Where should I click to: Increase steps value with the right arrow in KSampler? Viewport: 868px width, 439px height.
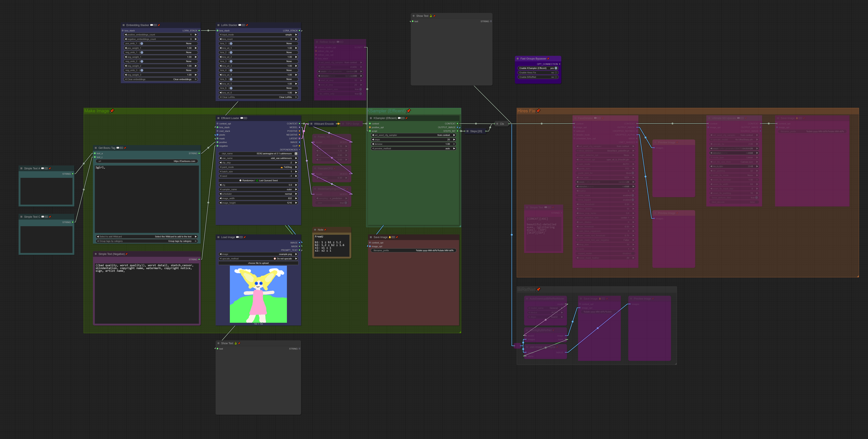tap(454, 140)
